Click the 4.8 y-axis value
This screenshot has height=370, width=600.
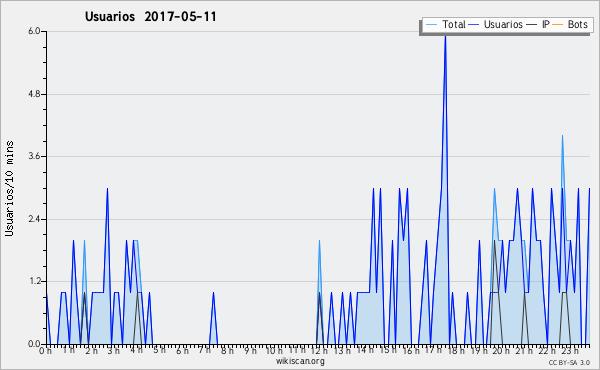34,94
